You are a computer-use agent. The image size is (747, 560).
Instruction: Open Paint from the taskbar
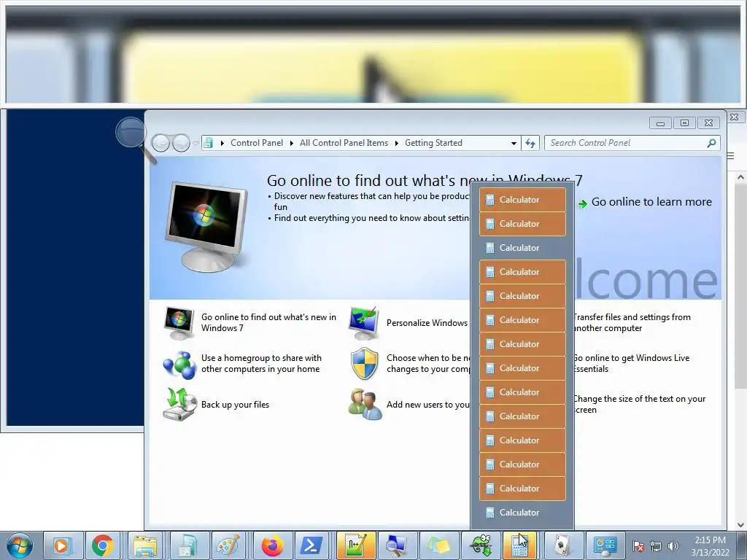click(x=229, y=545)
